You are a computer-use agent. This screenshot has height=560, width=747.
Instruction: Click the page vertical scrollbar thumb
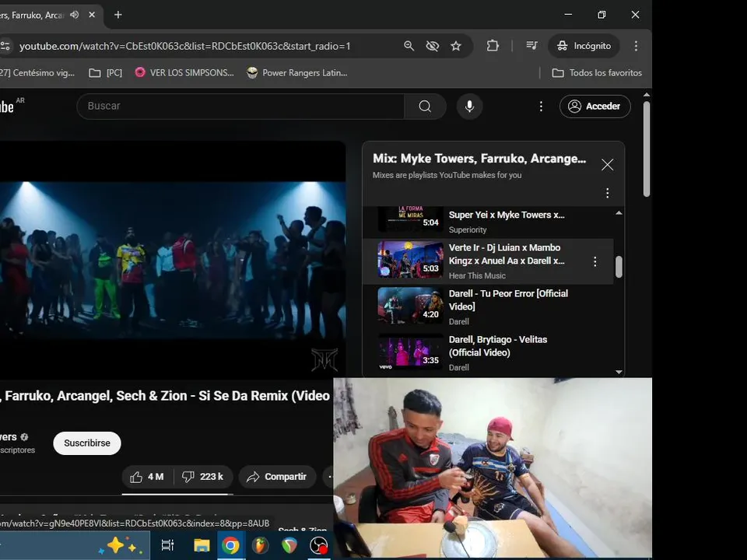click(x=647, y=149)
